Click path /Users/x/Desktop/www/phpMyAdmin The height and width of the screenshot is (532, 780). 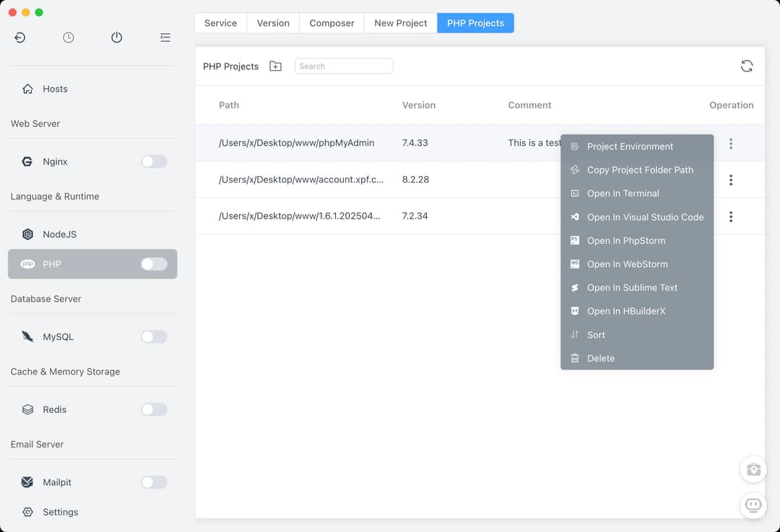pos(297,143)
